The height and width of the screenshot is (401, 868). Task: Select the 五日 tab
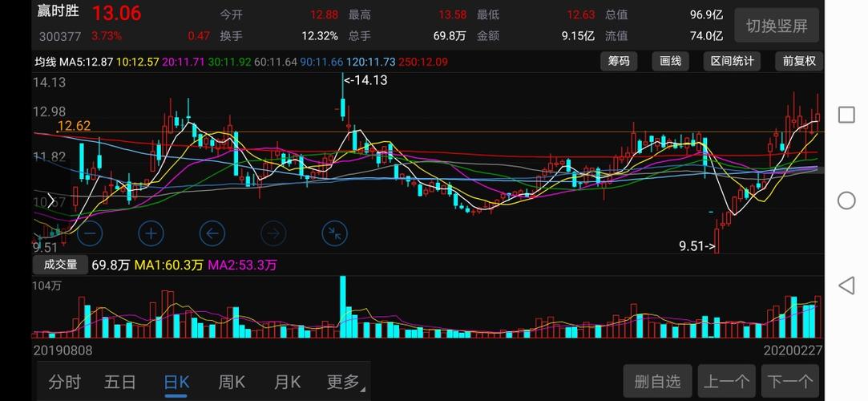click(x=120, y=383)
